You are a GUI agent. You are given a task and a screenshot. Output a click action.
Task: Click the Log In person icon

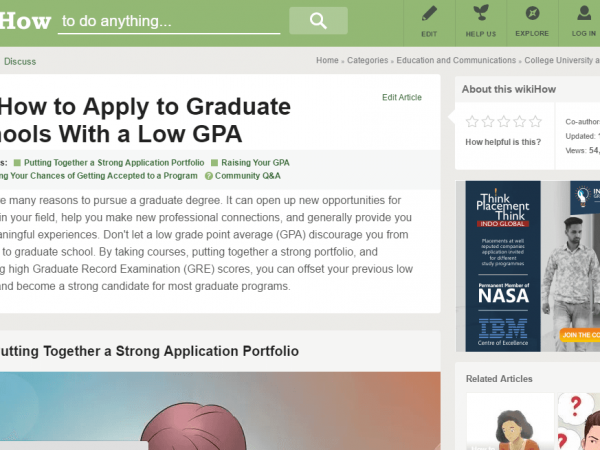[584, 14]
